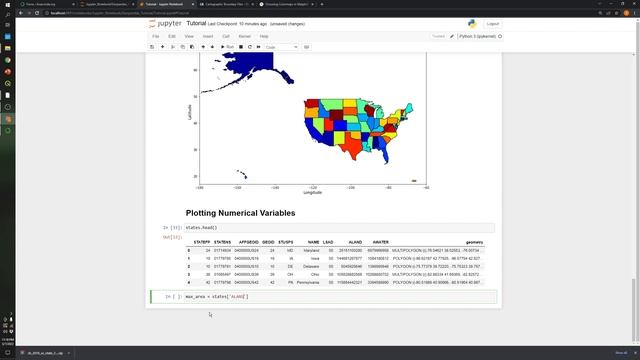Screen dimensions: 640x360
Task: Open the View menu
Action: pyautogui.click(x=189, y=36)
